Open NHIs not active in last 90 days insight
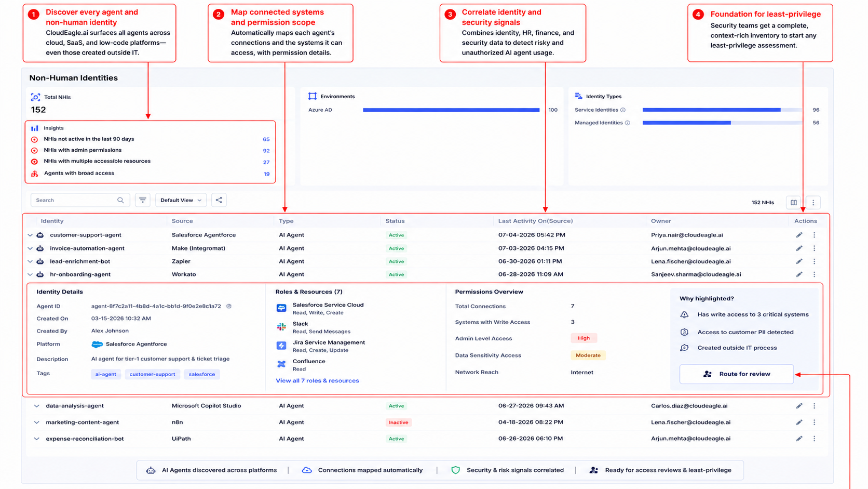Screen dimensions: 868x489 (x=150, y=139)
